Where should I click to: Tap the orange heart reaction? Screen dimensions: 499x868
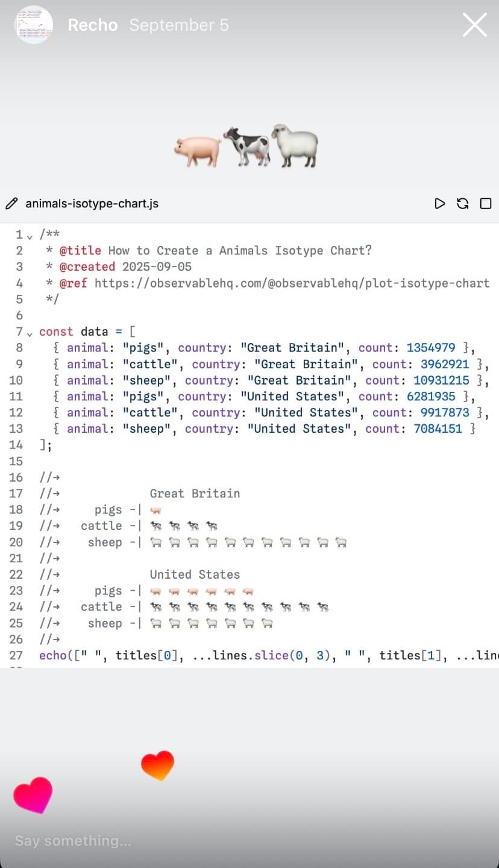click(158, 765)
